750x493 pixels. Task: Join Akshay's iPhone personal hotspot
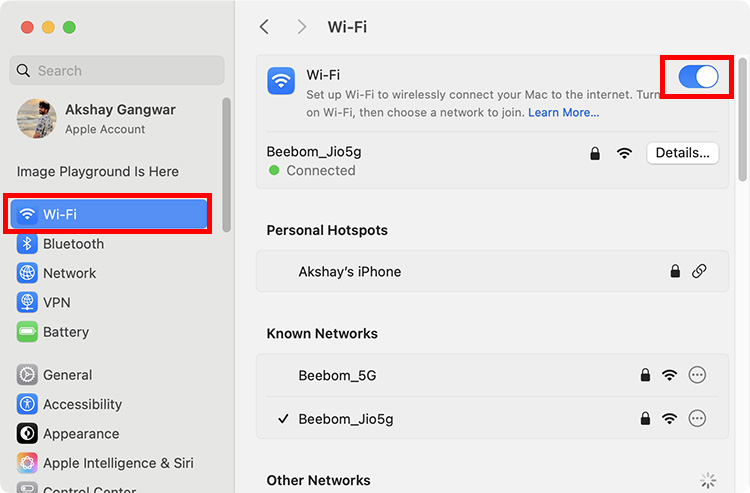click(x=492, y=271)
